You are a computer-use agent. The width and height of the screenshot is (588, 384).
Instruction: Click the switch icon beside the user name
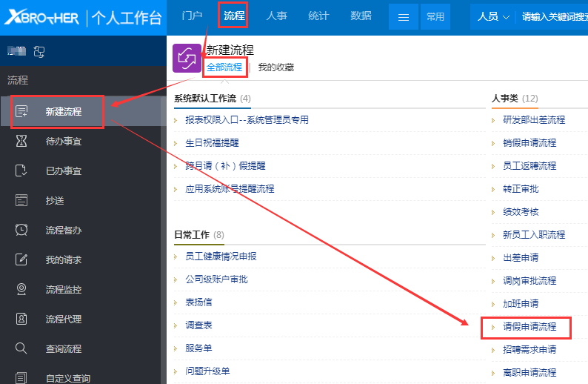coord(39,51)
